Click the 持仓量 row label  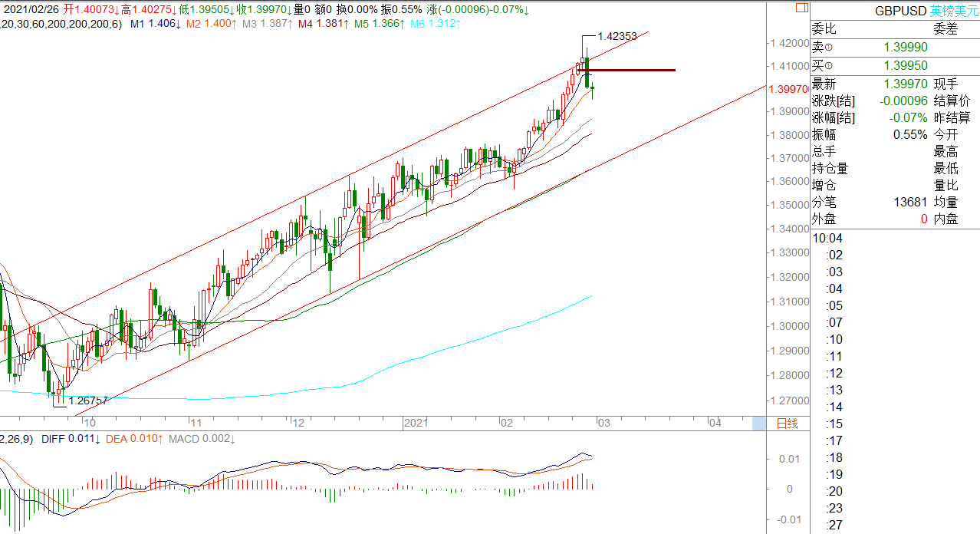pos(830,168)
